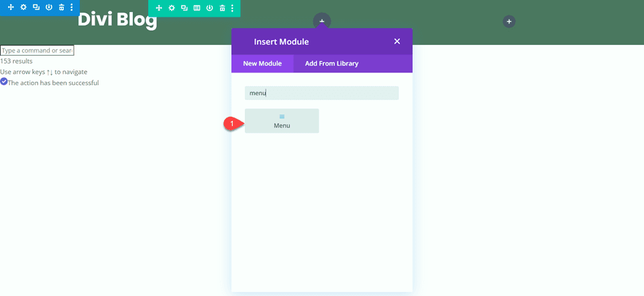This screenshot has width=644, height=296.
Task: Open the green row toolbar three-dot menu
Action: (x=233, y=8)
